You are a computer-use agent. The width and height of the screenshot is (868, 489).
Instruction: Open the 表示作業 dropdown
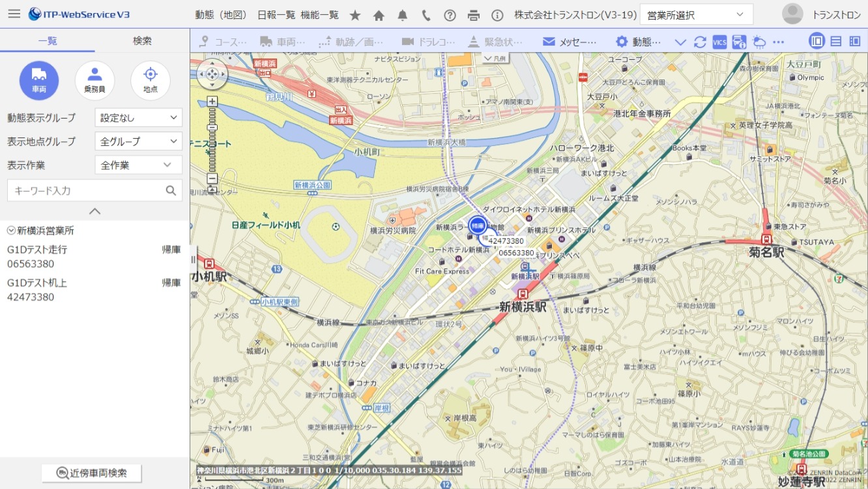[139, 165]
